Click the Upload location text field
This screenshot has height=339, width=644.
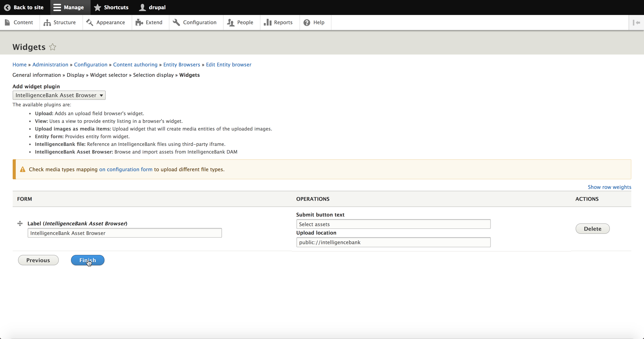click(393, 242)
